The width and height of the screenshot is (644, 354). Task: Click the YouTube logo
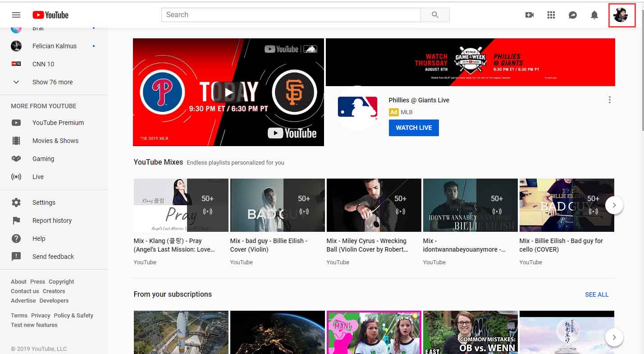[x=50, y=15]
